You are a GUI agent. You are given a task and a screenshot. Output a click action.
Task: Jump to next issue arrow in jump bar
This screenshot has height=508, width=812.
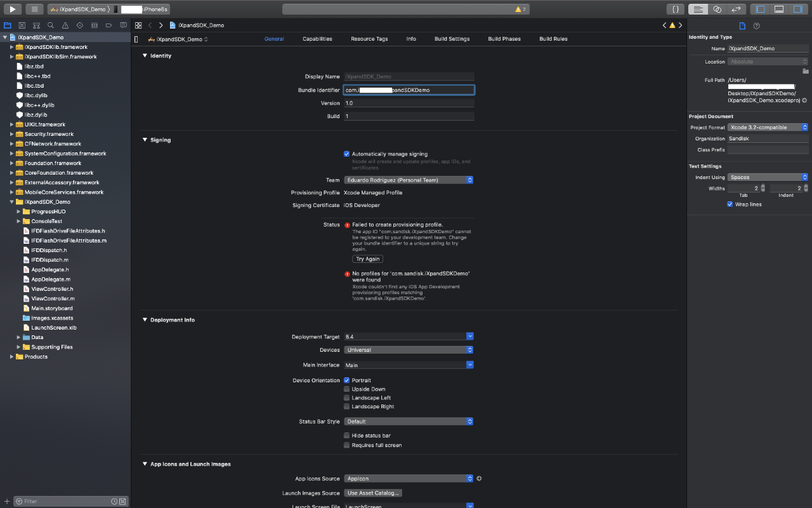[x=680, y=25]
